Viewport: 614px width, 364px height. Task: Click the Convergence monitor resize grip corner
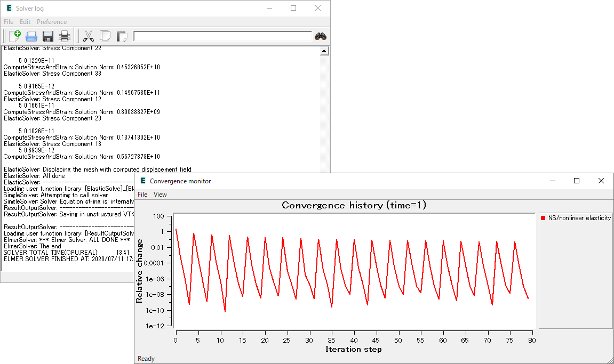point(610,360)
